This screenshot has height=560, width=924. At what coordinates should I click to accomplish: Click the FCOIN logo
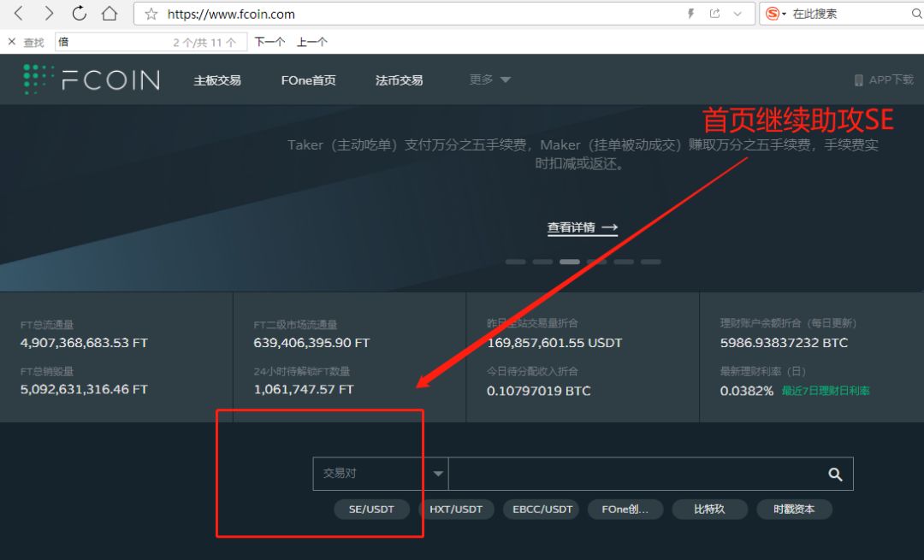tap(91, 79)
